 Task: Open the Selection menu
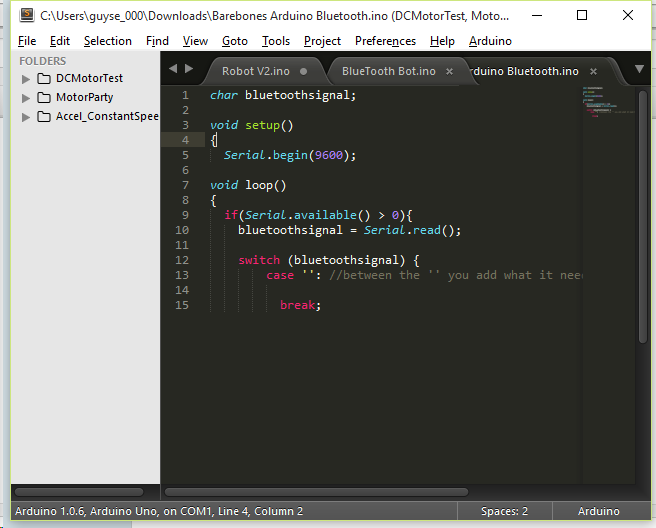108,41
